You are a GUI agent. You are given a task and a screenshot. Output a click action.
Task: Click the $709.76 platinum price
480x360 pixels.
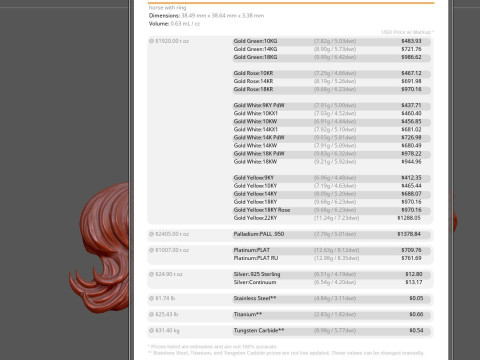coord(411,250)
